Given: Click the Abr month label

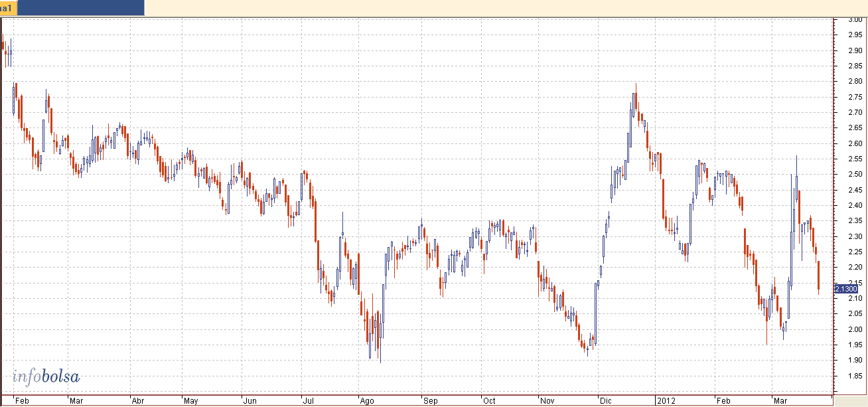Looking at the screenshot, I should click(139, 401).
